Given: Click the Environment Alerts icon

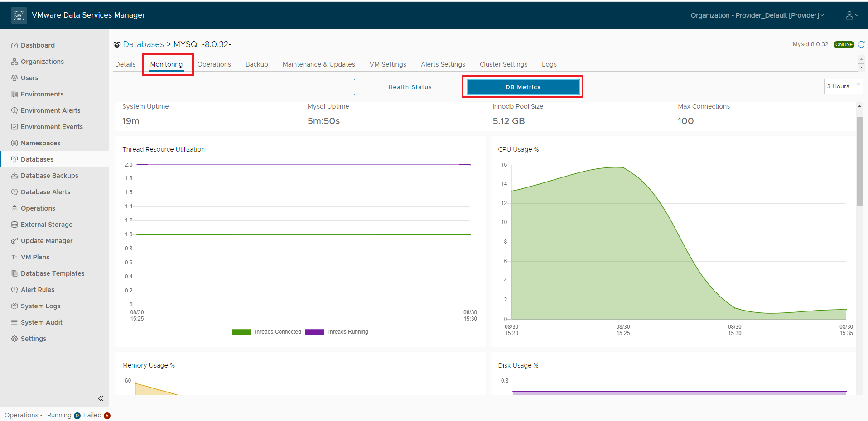Looking at the screenshot, I should (14, 110).
